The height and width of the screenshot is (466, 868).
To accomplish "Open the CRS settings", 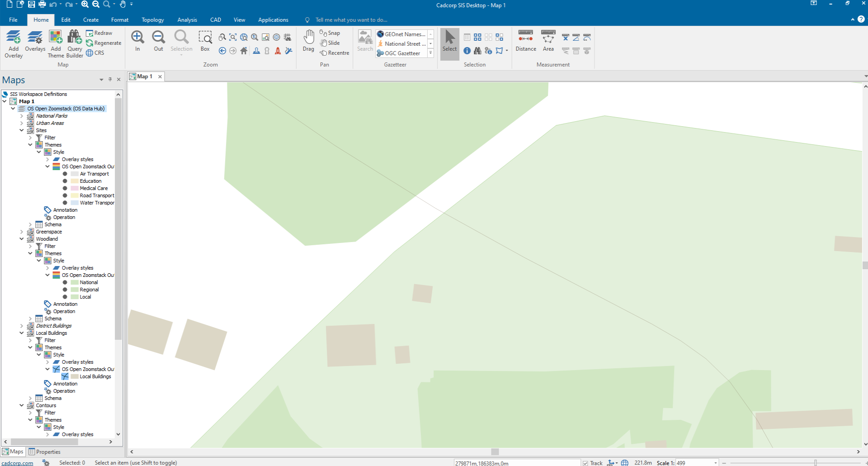I will (x=95, y=53).
